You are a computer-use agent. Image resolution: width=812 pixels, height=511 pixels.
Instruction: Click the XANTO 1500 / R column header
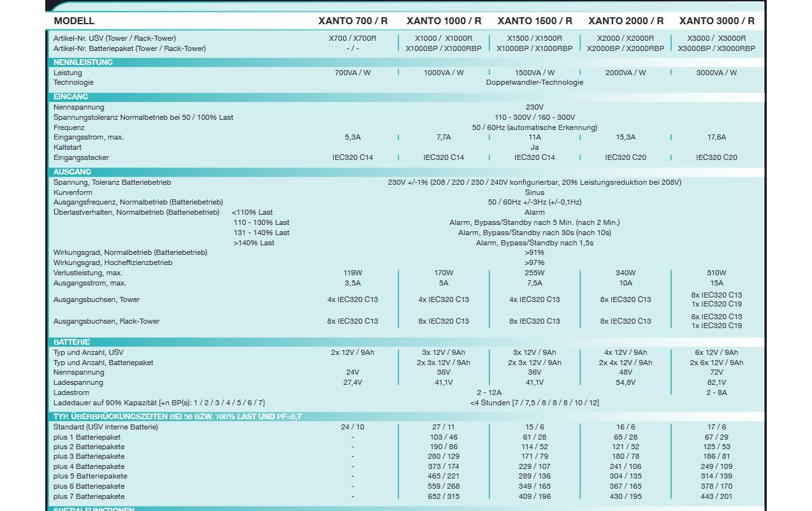tap(535, 21)
